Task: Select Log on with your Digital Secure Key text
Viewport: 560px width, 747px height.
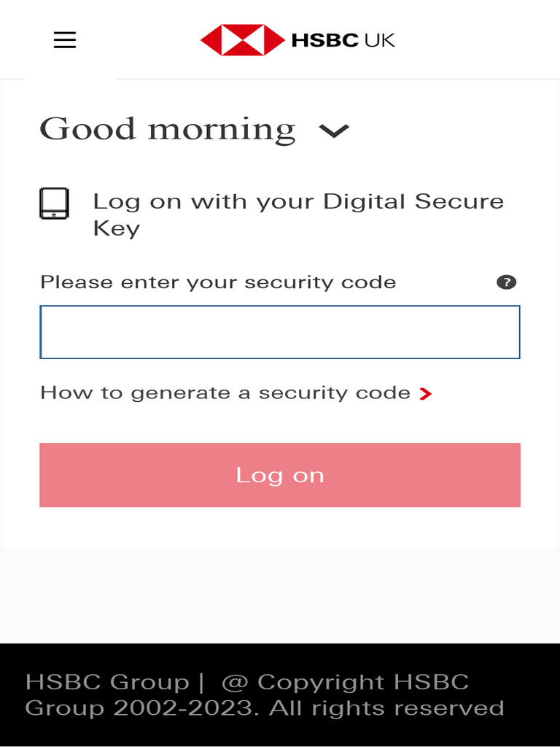Action: click(298, 214)
